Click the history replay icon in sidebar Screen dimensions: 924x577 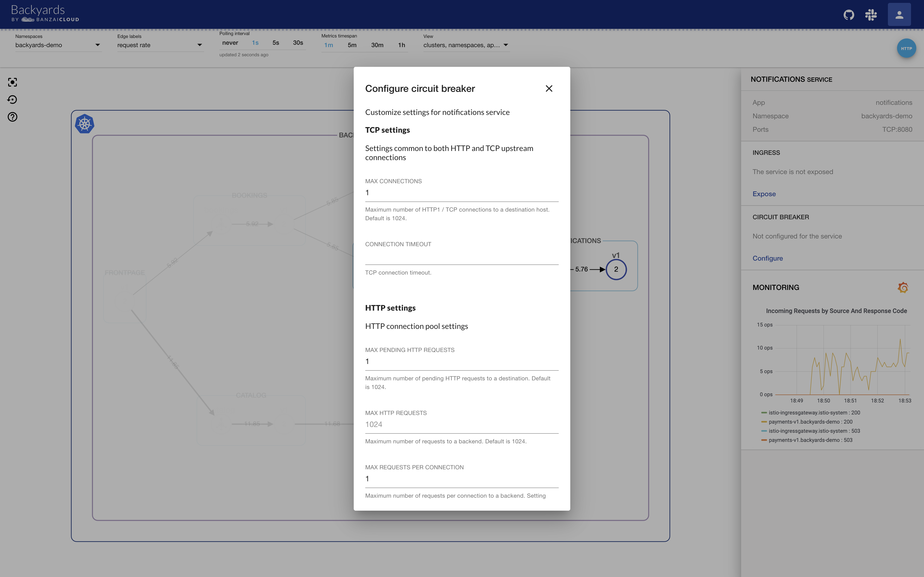12,100
